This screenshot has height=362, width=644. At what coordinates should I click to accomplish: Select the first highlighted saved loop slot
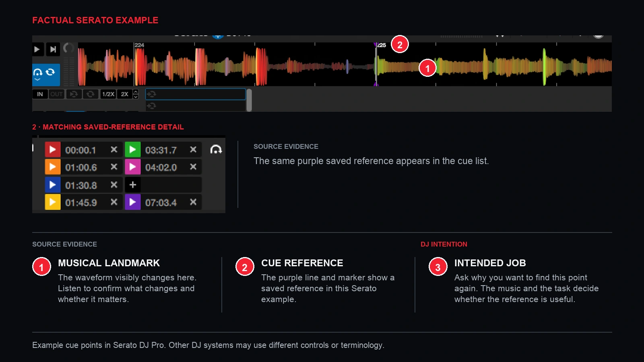tap(195, 94)
